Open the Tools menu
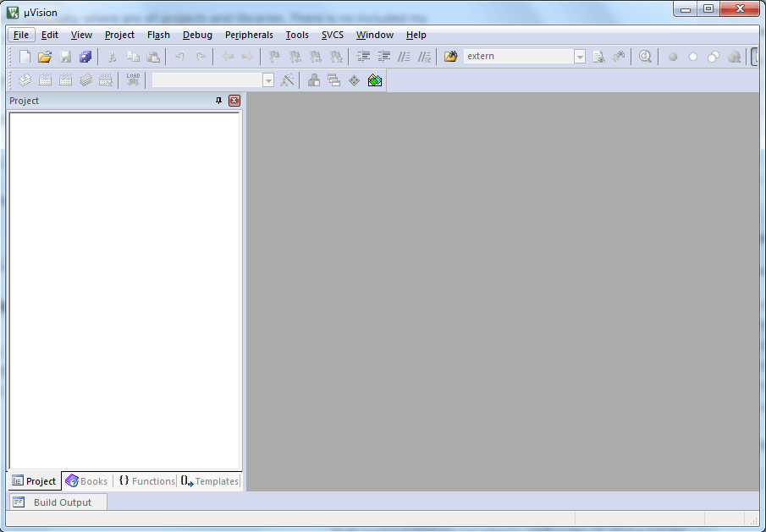The height and width of the screenshot is (532, 766). (x=297, y=35)
